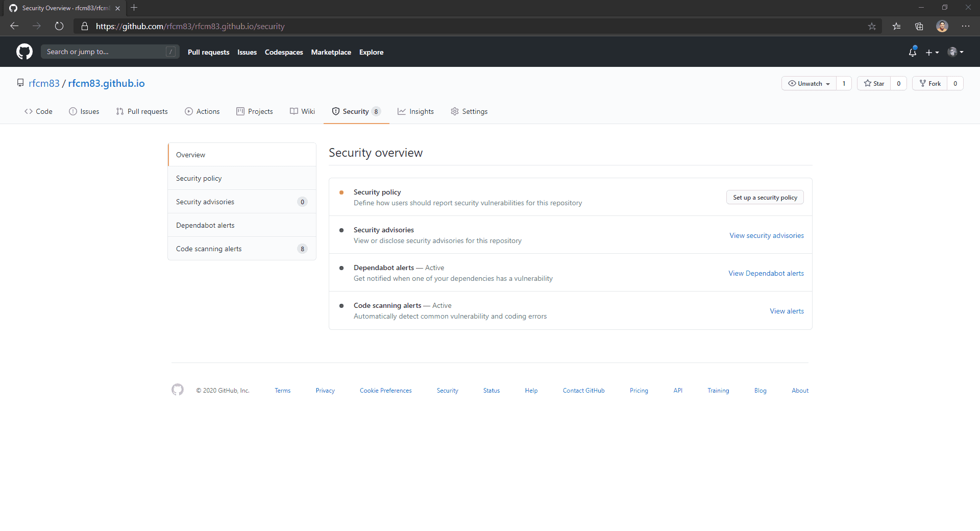
Task: Open Pull requests in the top navigation
Action: [208, 52]
